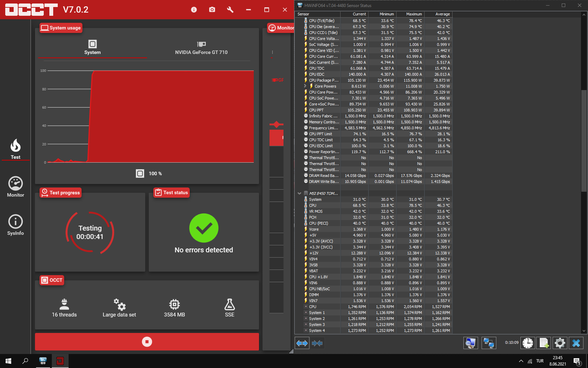Select the Large data set option
This screenshot has height=368, width=588.
(119, 308)
